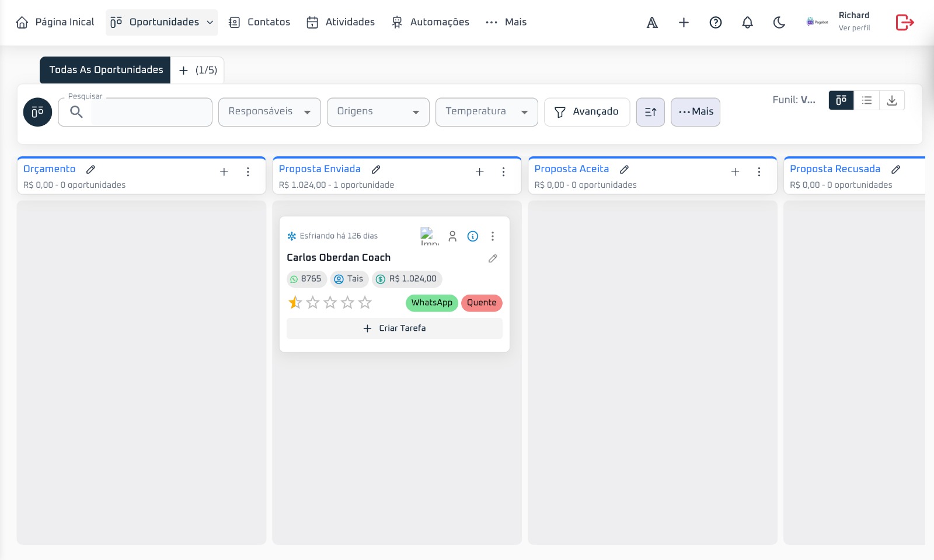The width and height of the screenshot is (934, 560).
Task: Open the sort options icon next to Avançado
Action: [x=650, y=112]
